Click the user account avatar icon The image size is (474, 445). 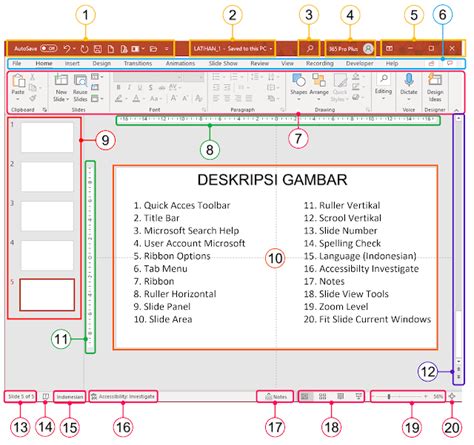(x=368, y=49)
